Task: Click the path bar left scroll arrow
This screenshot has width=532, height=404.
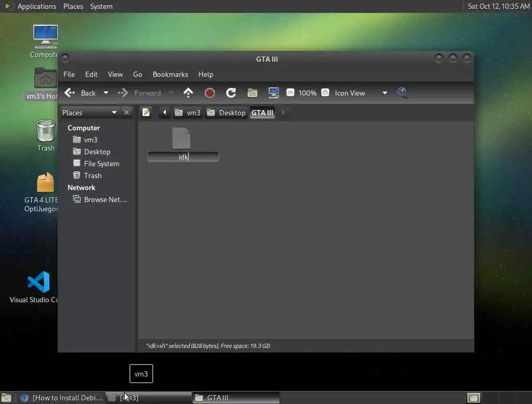Action: [x=165, y=112]
